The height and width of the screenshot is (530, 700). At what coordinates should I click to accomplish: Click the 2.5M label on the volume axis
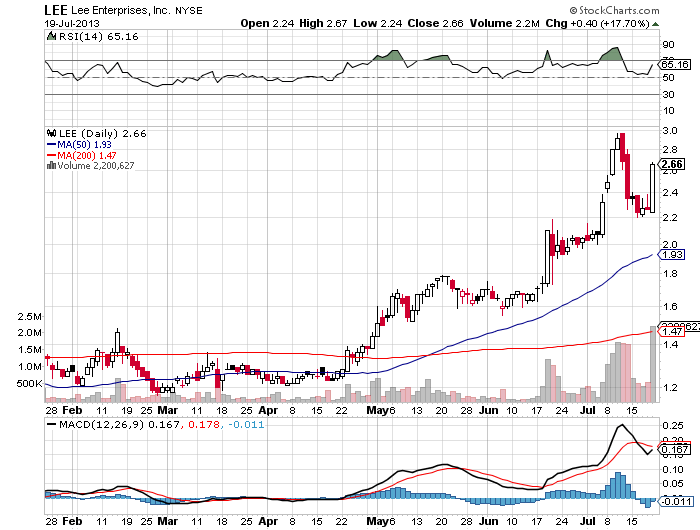[29, 317]
